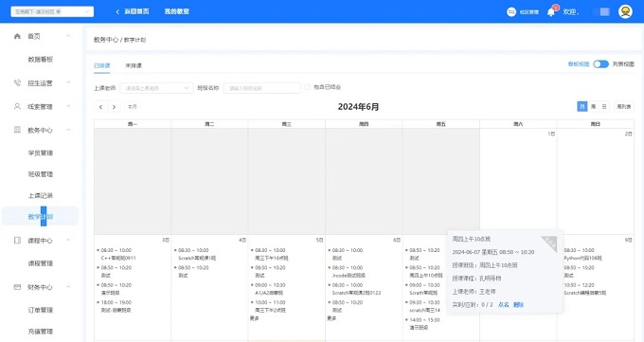Open 教学计划 in sidebar

(40, 217)
